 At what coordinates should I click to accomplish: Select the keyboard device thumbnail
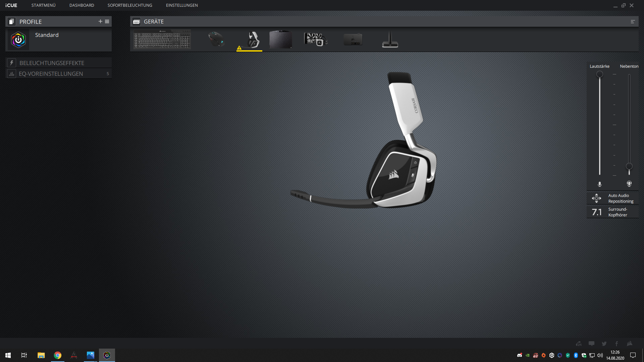[x=162, y=40]
